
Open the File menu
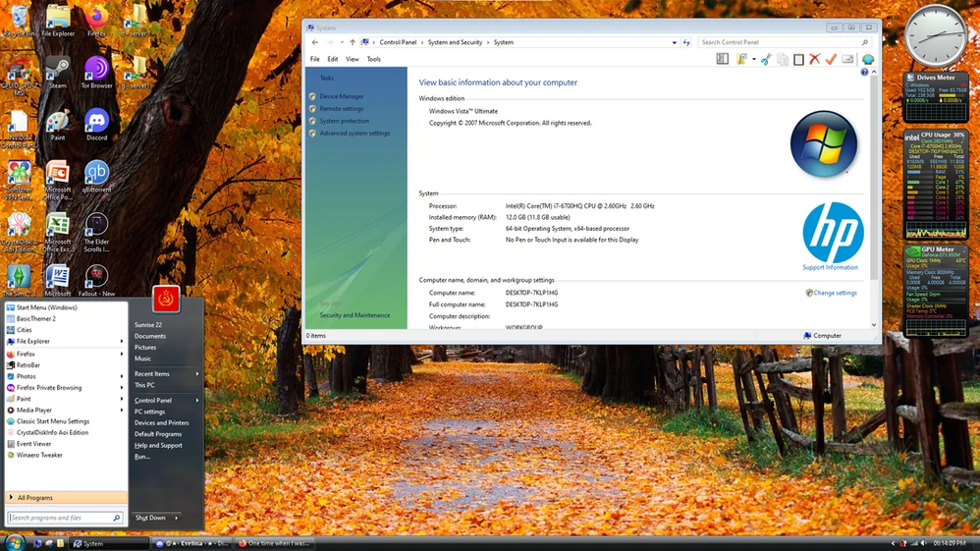(314, 59)
